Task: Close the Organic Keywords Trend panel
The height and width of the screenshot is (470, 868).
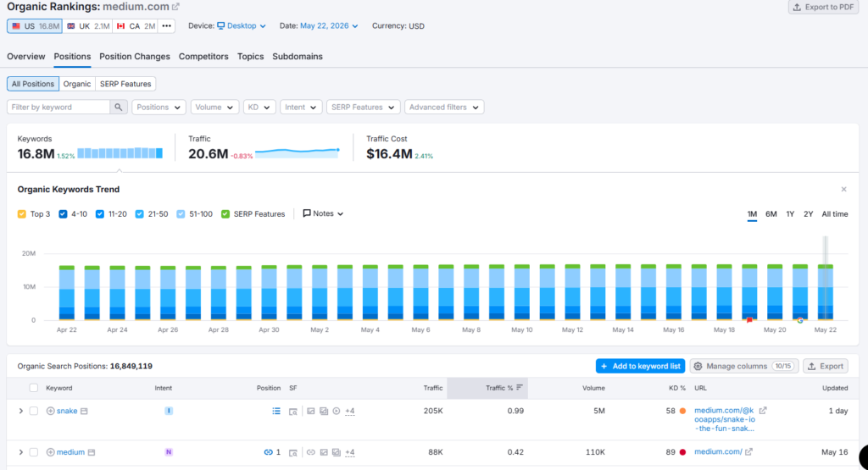Action: [x=843, y=189]
